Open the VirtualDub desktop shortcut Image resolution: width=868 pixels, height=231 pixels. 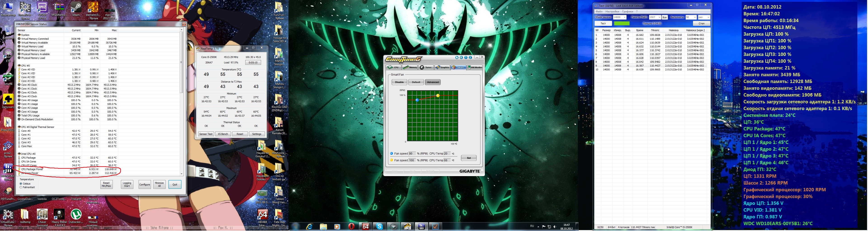(25, 8)
